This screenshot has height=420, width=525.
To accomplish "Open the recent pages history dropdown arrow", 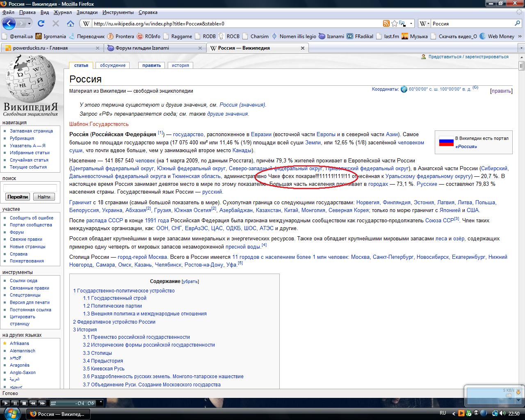I will 29,23.
